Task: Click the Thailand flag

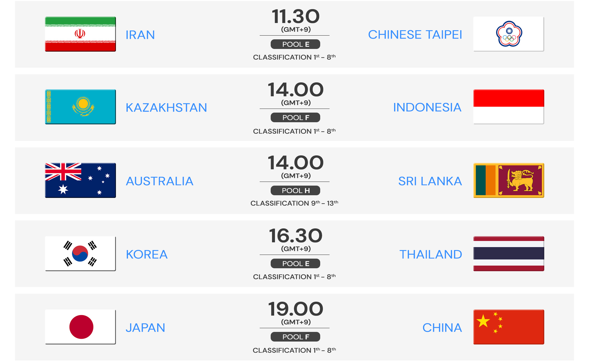Action: coord(509,254)
